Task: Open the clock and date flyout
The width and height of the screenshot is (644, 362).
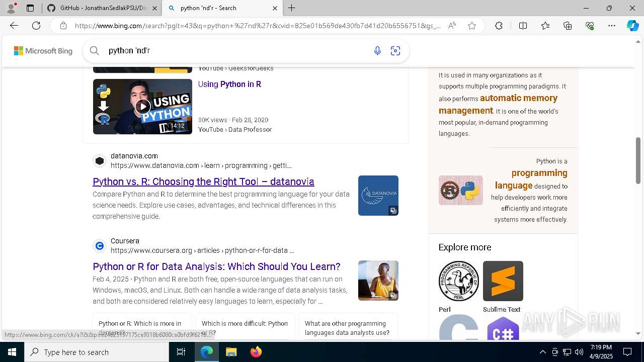Action: (x=601, y=352)
